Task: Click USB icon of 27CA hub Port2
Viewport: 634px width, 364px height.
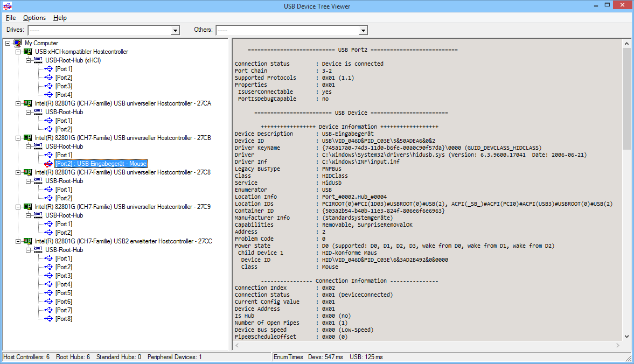Action: pyautogui.click(x=48, y=129)
